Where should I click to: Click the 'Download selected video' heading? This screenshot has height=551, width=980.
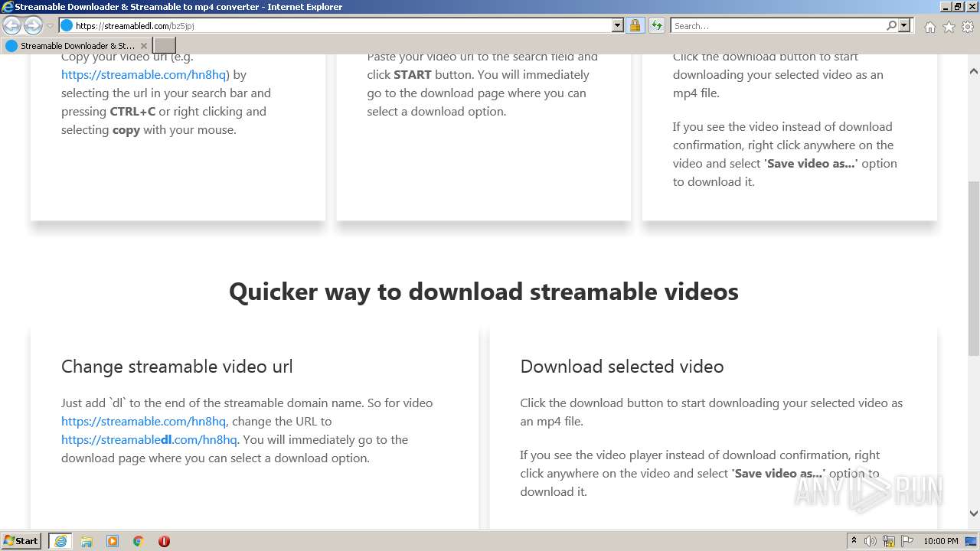[x=622, y=367]
